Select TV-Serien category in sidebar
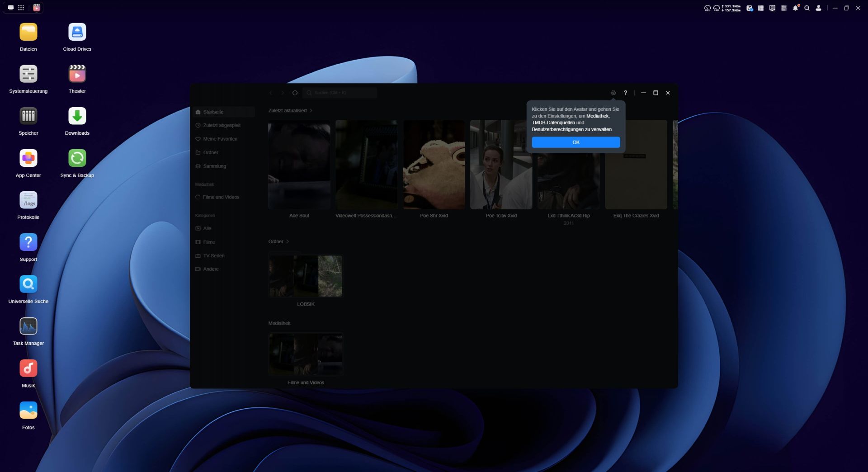Image resolution: width=868 pixels, height=472 pixels. coord(213,256)
